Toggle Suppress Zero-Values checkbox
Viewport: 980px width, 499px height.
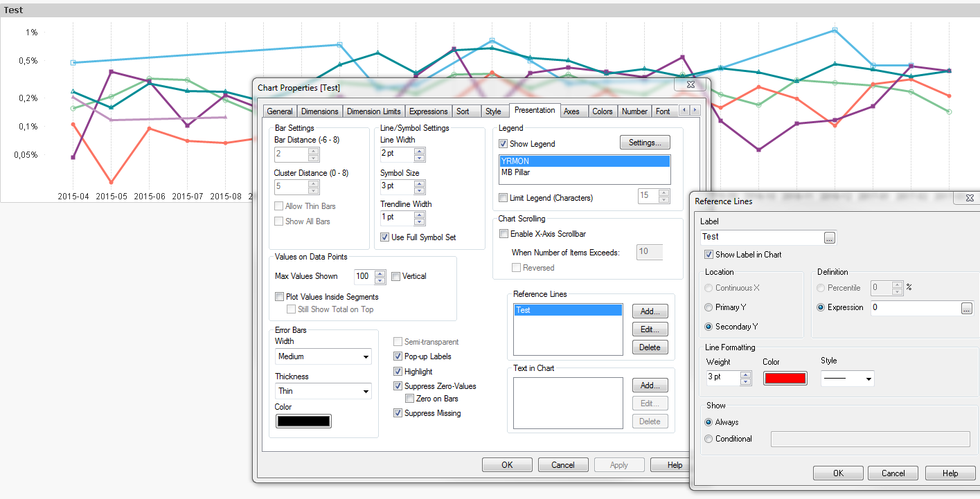click(x=398, y=386)
